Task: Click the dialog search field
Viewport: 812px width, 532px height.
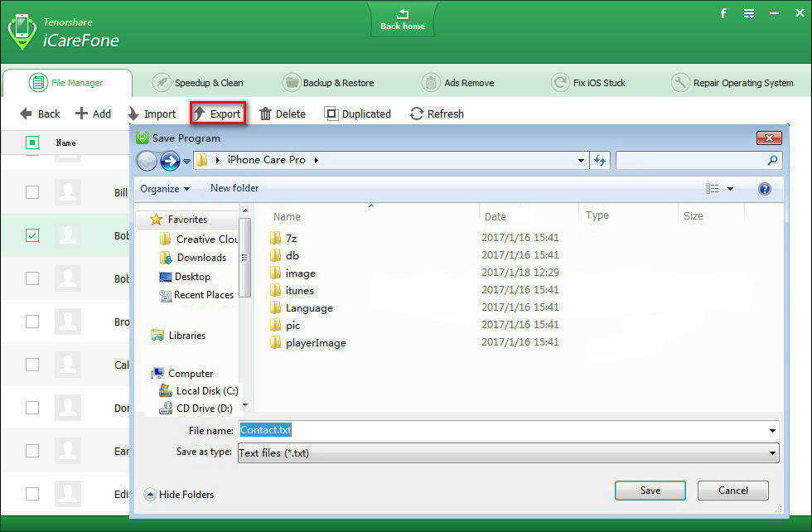Action: pyautogui.click(x=698, y=161)
